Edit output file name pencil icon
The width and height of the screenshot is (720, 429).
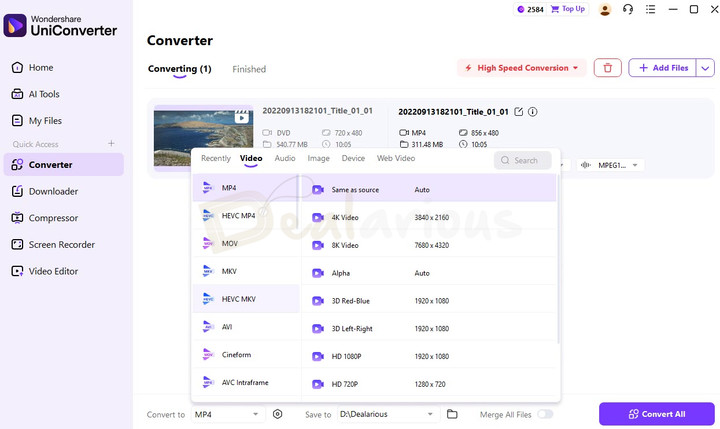click(518, 112)
